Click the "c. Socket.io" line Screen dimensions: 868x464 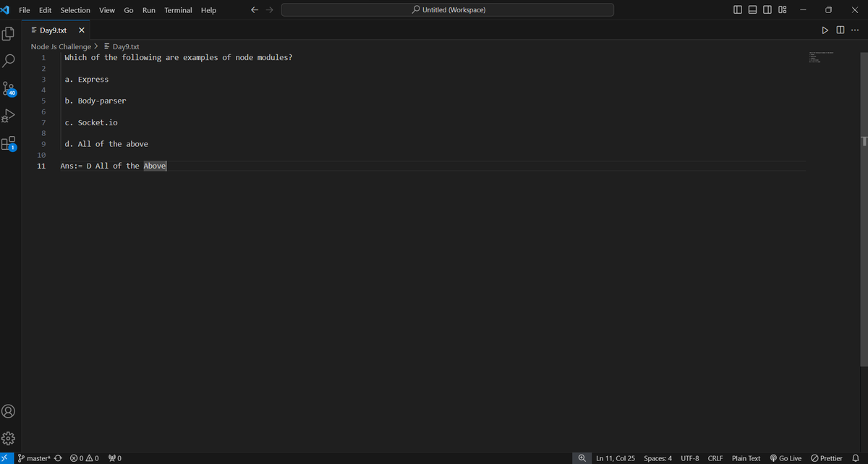tap(91, 122)
